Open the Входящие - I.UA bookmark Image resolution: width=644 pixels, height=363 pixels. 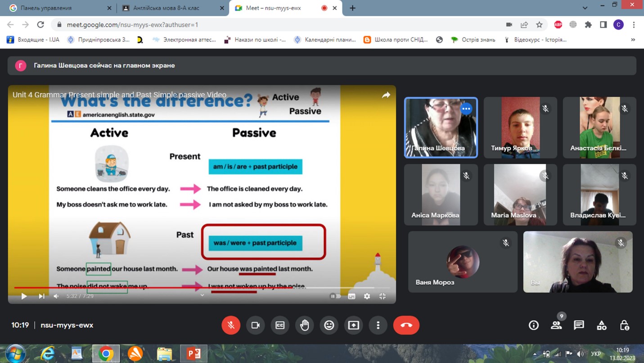[33, 40]
